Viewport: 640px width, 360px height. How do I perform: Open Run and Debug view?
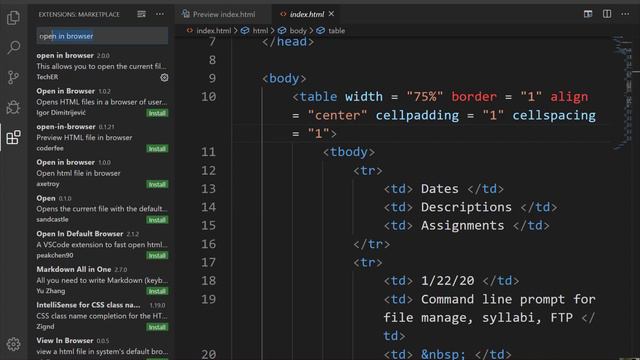pyautogui.click(x=13, y=107)
